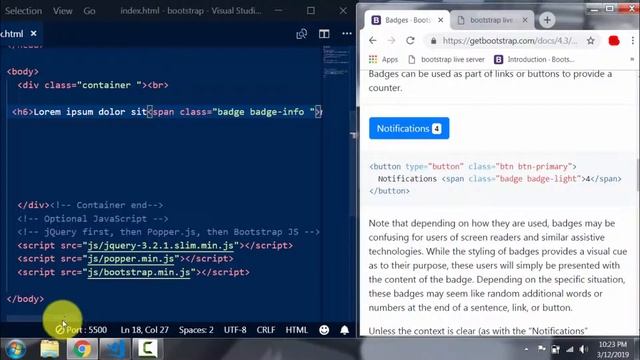The height and width of the screenshot is (360, 640).
Task: Open network status tray icon
Action: [569, 349]
